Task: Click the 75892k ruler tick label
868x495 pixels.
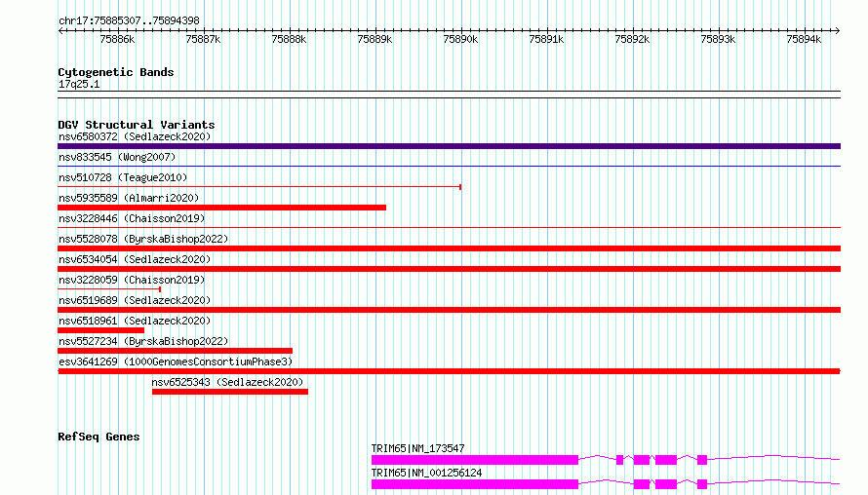Action: click(632, 39)
